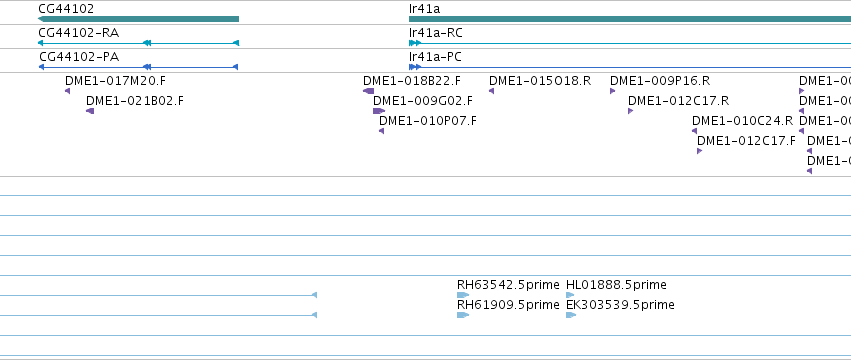The height and width of the screenshot is (360, 851).
Task: Click the Ir41a-RC transcript start arrows
Action: coord(415,43)
